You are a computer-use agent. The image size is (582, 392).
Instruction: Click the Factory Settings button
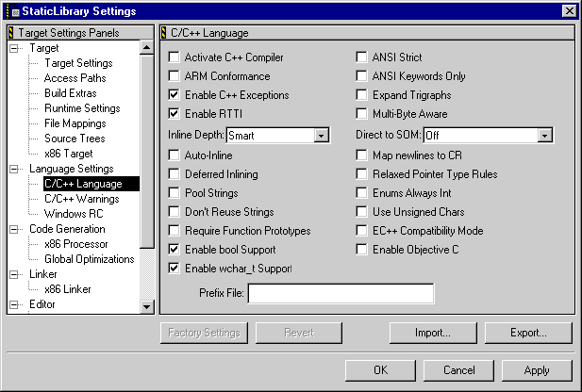204,333
